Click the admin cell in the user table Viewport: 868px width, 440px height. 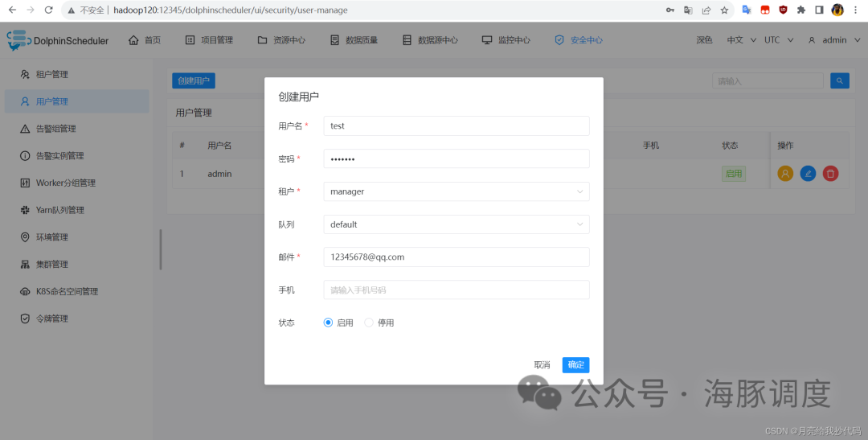pos(219,174)
